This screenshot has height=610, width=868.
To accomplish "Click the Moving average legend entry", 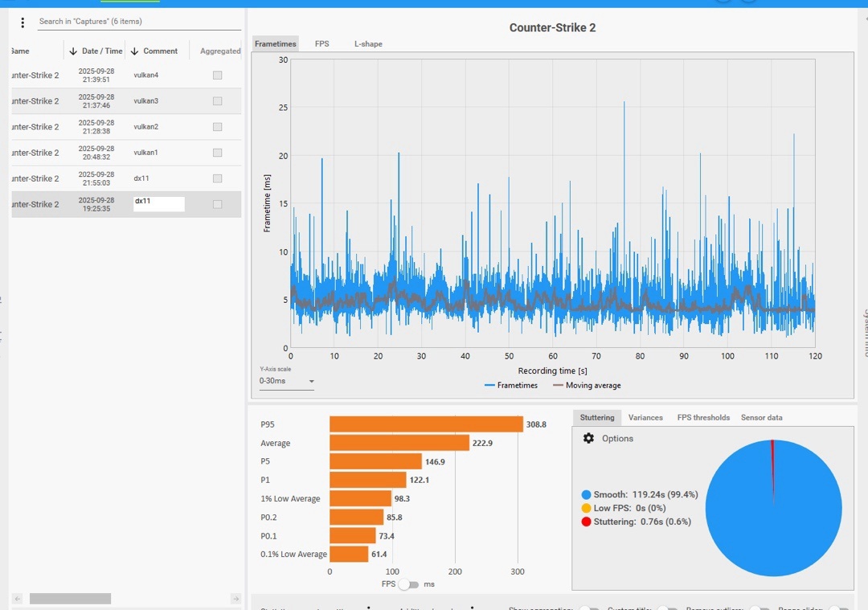I will (x=587, y=386).
